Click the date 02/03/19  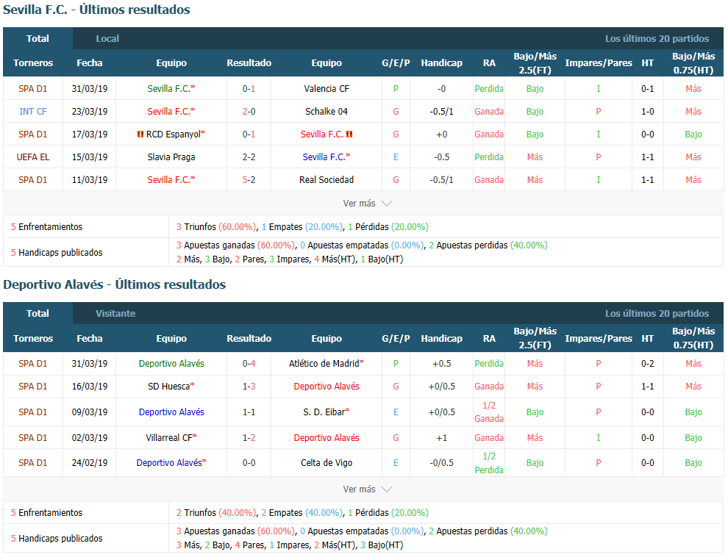(x=90, y=437)
